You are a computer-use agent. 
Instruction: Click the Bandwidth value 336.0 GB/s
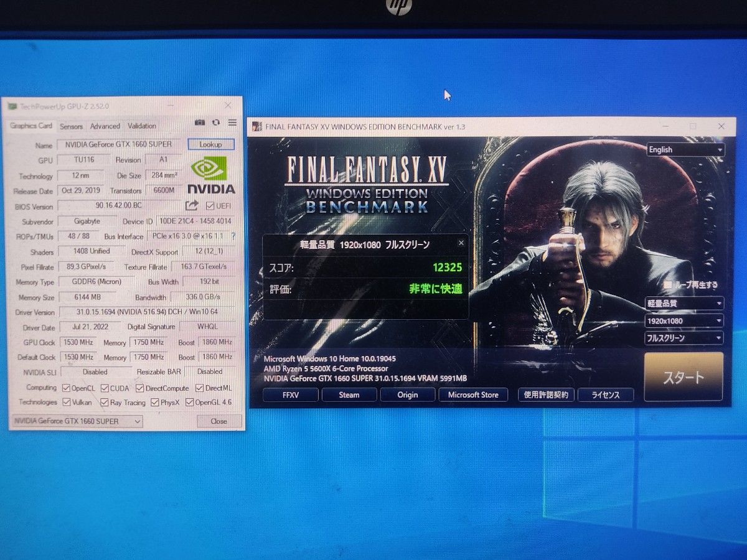coord(202,297)
